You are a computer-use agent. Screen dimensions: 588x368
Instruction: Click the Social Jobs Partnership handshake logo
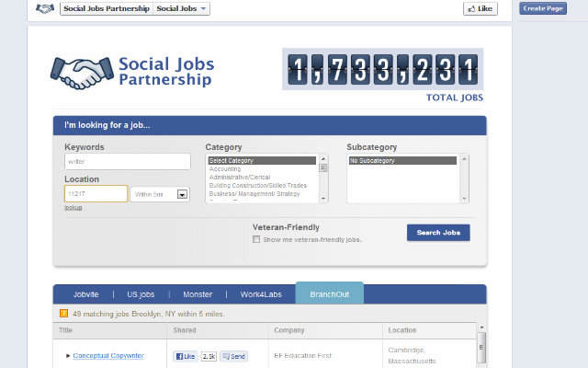82,73
